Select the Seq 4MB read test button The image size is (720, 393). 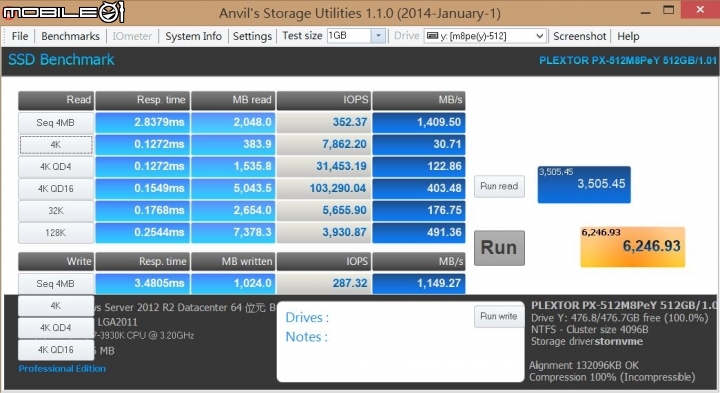pyautogui.click(x=56, y=123)
